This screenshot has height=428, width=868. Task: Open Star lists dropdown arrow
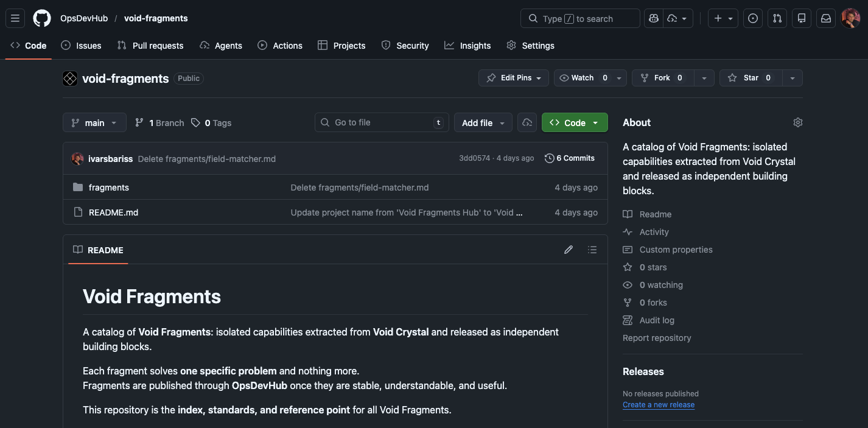792,78
